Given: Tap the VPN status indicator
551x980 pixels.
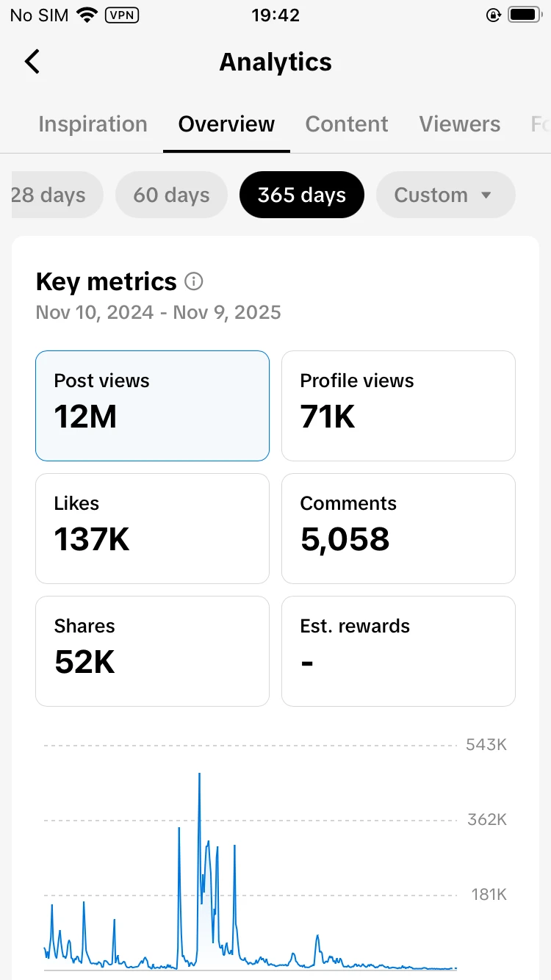Looking at the screenshot, I should (123, 15).
